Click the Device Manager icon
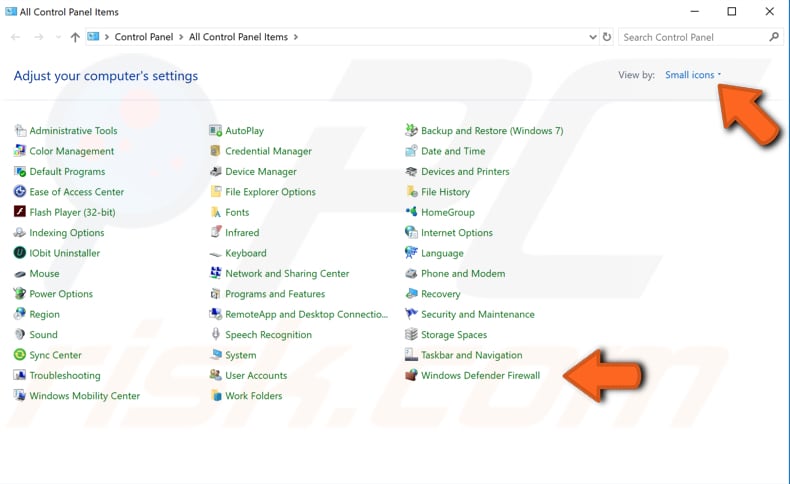Screen dimensions: 790x484 pos(216,172)
